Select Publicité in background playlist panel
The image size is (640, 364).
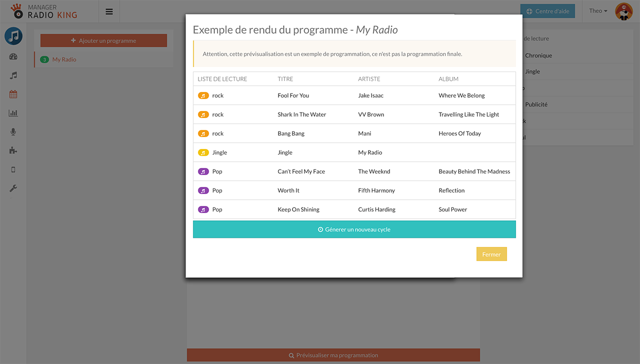[536, 104]
